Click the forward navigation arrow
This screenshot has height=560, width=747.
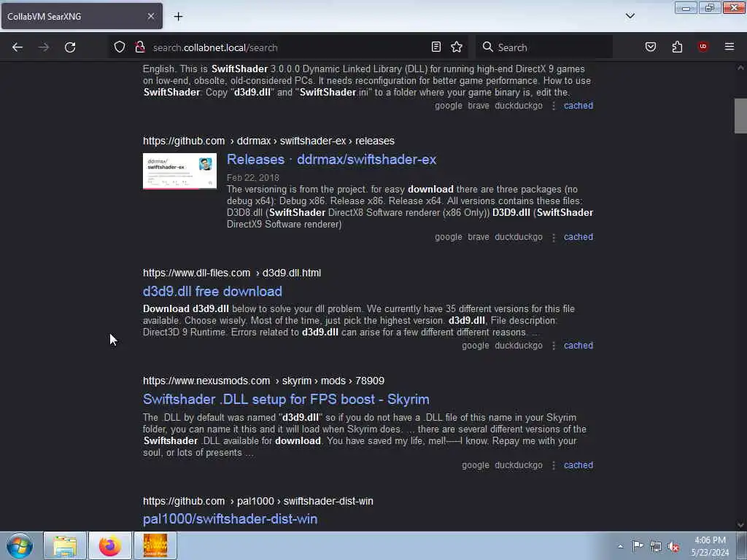44,47
